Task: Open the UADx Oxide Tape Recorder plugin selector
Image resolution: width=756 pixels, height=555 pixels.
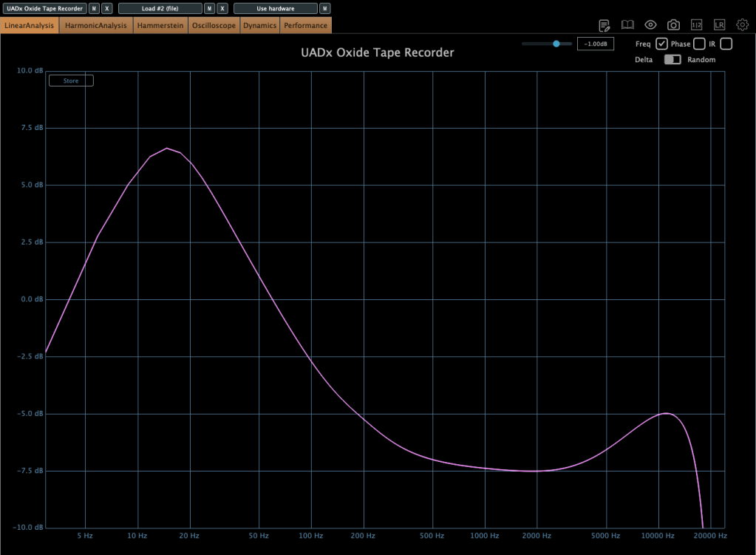Action: coord(44,9)
